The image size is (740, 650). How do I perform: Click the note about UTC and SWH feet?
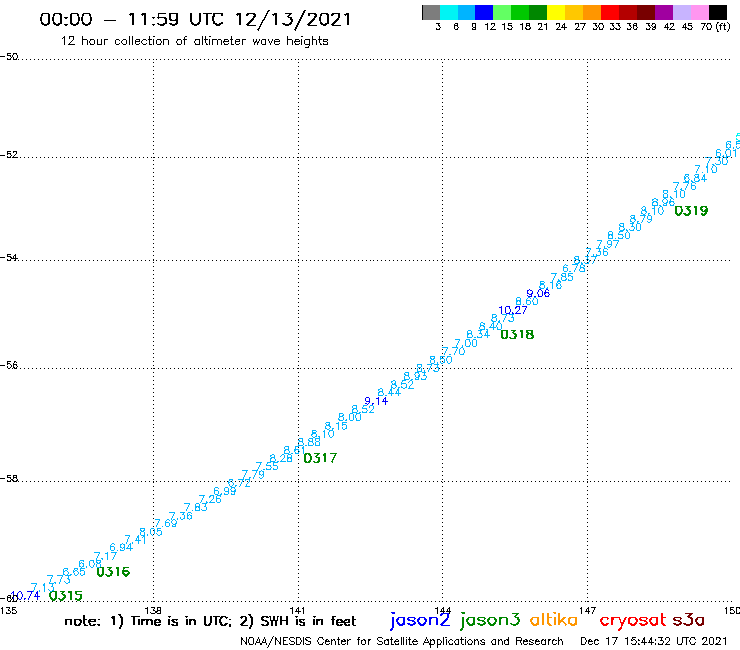(x=210, y=621)
